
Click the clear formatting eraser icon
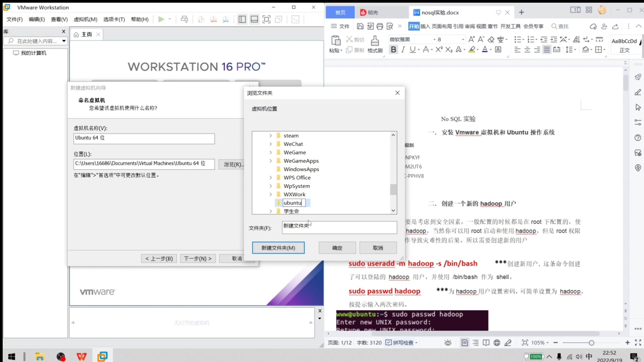click(x=491, y=40)
